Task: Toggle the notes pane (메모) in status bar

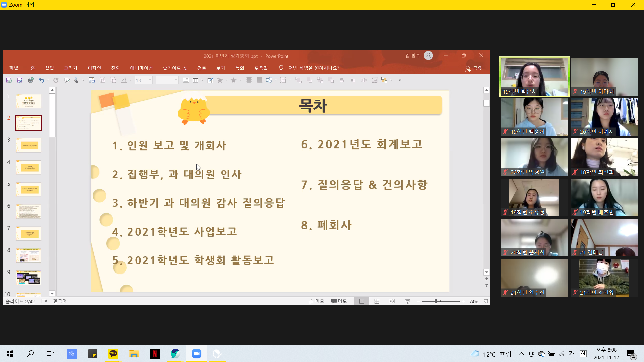Action: tap(316, 301)
